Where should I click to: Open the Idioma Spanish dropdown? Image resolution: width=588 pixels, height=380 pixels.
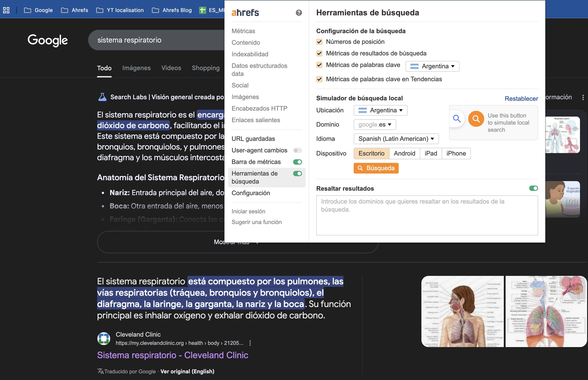tap(396, 139)
